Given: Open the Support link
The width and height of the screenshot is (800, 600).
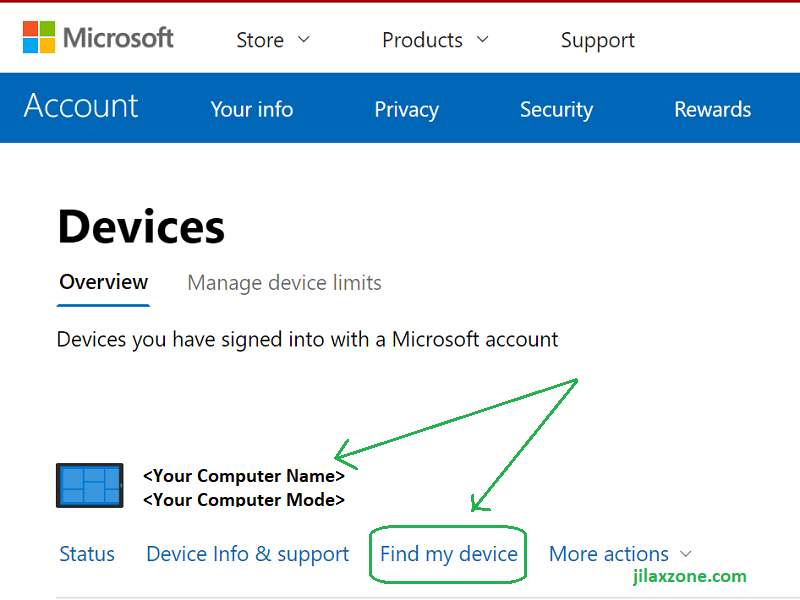Looking at the screenshot, I should click(597, 40).
